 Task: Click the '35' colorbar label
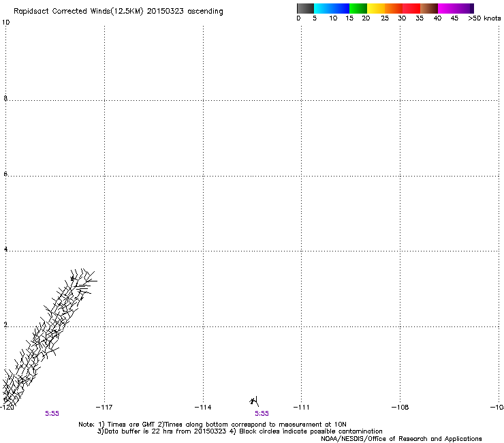click(420, 18)
